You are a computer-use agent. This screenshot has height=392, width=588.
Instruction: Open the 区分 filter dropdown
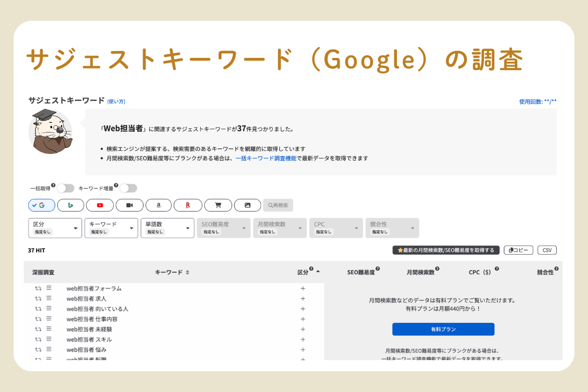[x=55, y=228]
